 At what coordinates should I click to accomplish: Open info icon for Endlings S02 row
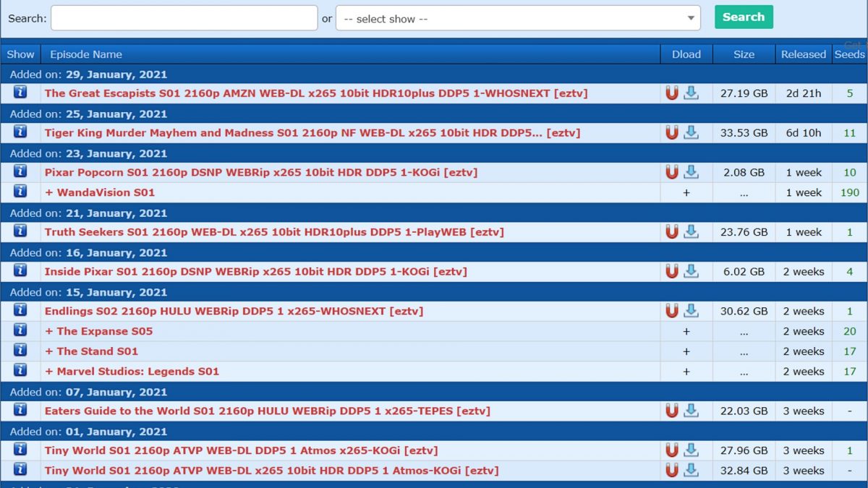click(x=20, y=311)
